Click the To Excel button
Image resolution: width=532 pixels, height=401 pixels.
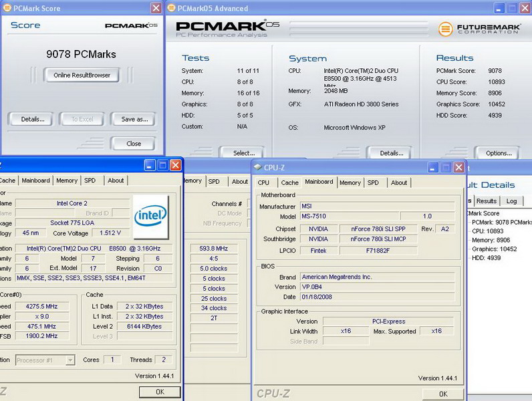point(82,120)
